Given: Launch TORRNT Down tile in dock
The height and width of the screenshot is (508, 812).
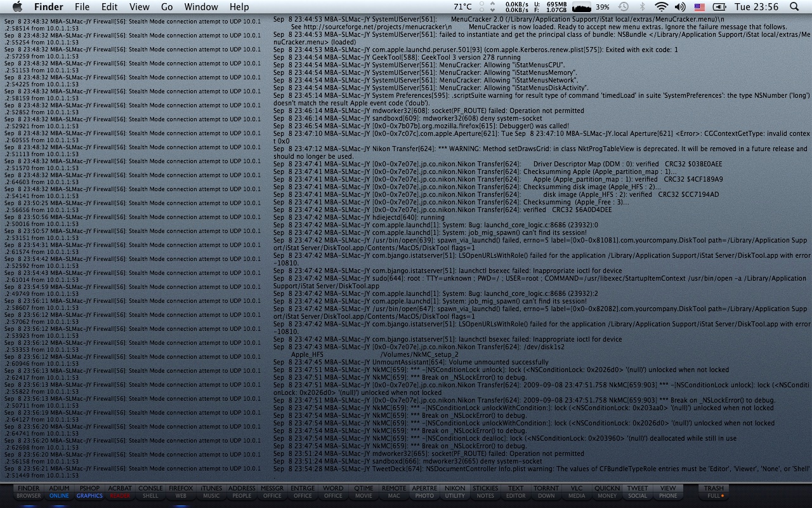Looking at the screenshot, I should point(546,492).
